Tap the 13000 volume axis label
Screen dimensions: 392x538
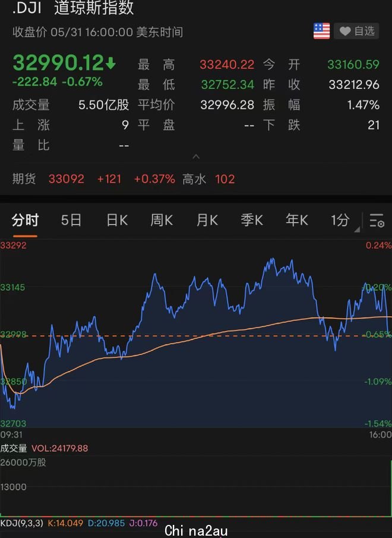pos(13,487)
